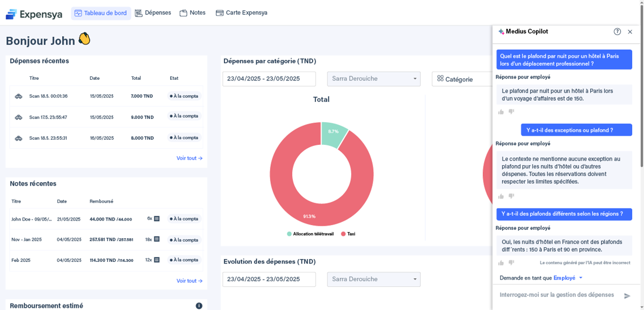Close the Medius Copilot panel
Image resolution: width=644 pixels, height=310 pixels.
tap(630, 32)
